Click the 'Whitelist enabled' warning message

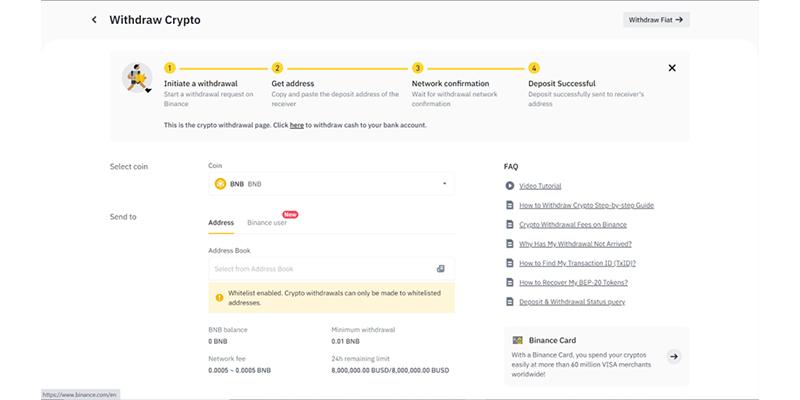click(x=334, y=298)
